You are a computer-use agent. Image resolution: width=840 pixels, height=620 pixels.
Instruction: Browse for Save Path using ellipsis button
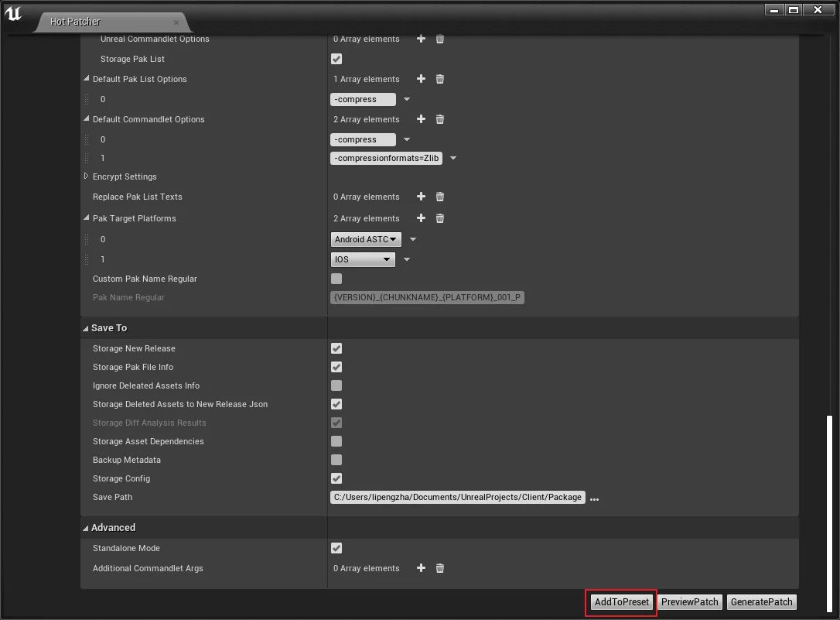594,498
